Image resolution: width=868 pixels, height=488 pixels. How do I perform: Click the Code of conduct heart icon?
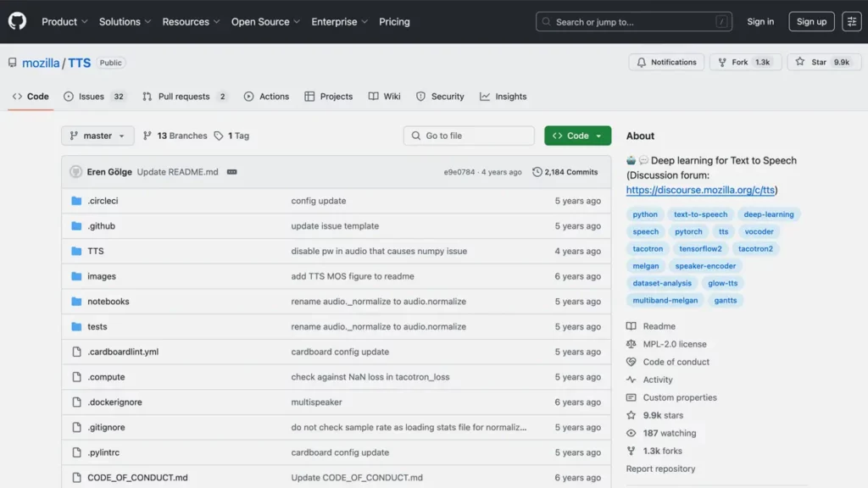(x=631, y=362)
